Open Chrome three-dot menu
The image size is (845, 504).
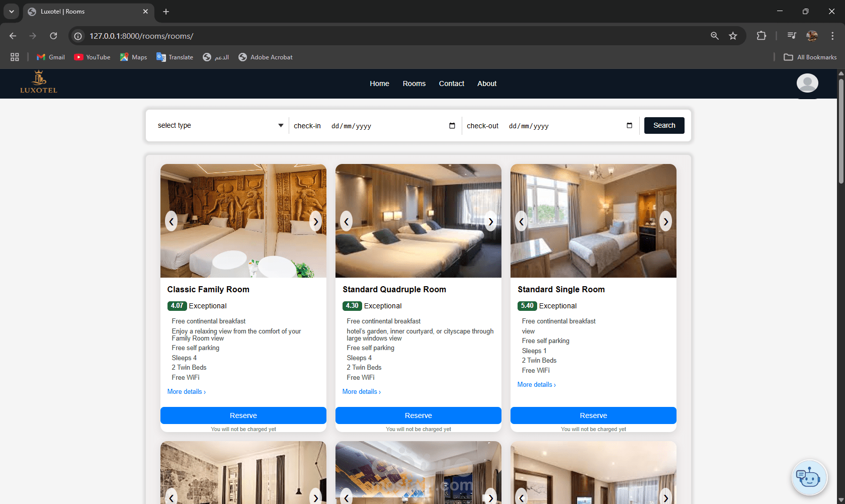(x=832, y=36)
